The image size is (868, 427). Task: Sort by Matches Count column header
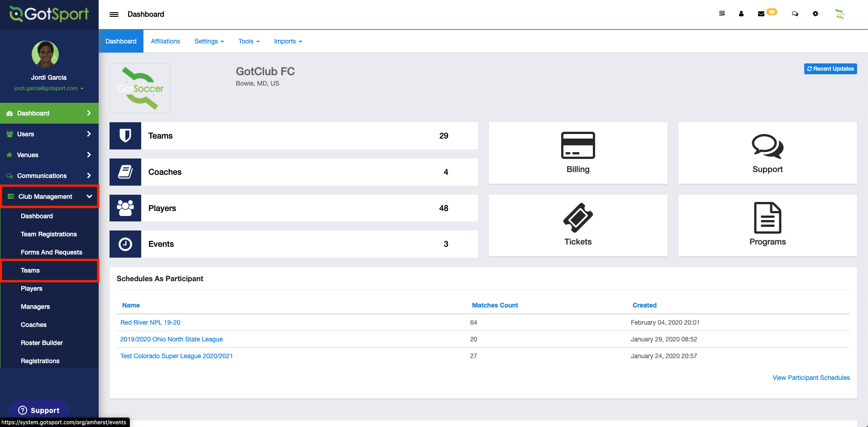tap(495, 305)
